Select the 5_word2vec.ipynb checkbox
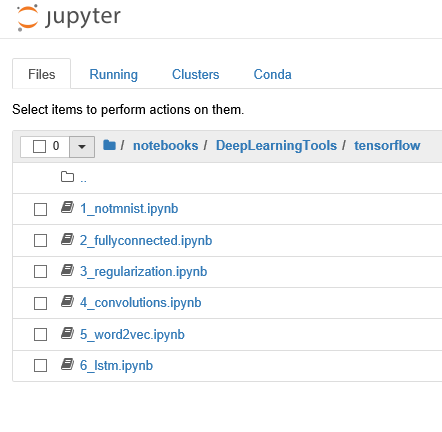The image size is (442, 432). pyautogui.click(x=40, y=334)
